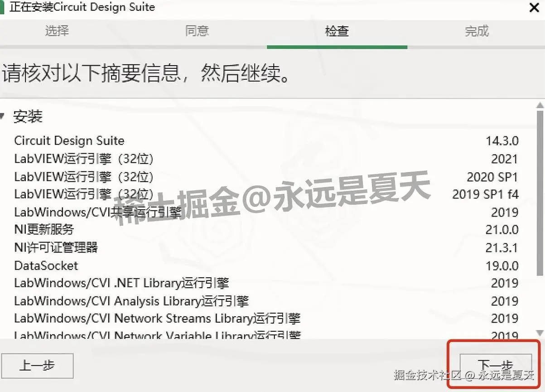
Task: Click the version value 21.3.1
Action: (502, 248)
